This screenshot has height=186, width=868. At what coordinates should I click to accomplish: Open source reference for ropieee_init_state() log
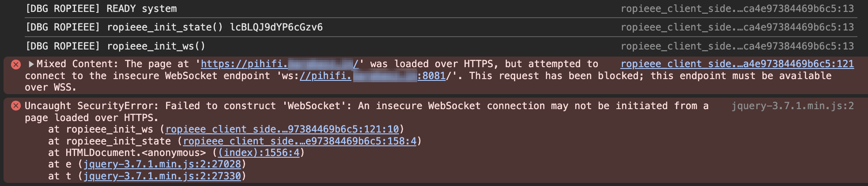(737, 27)
